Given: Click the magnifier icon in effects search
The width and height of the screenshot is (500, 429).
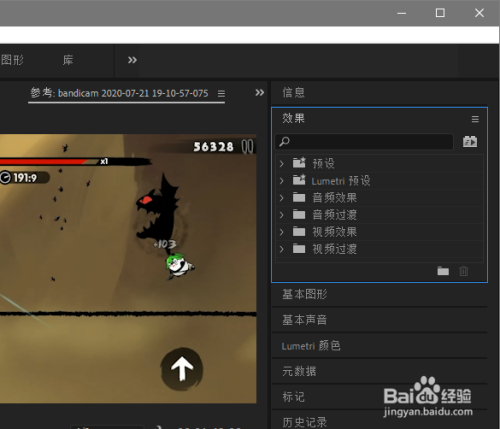Looking at the screenshot, I should tap(284, 142).
